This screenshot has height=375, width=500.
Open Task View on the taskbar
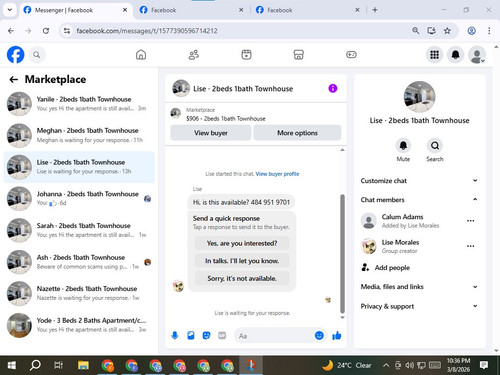pos(59,365)
